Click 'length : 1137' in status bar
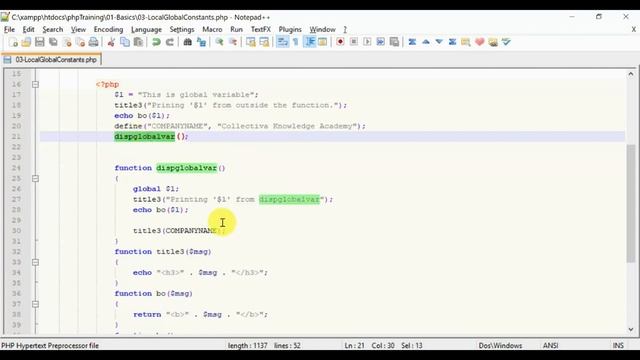Screen dimensions: 640x360 click(x=247, y=346)
